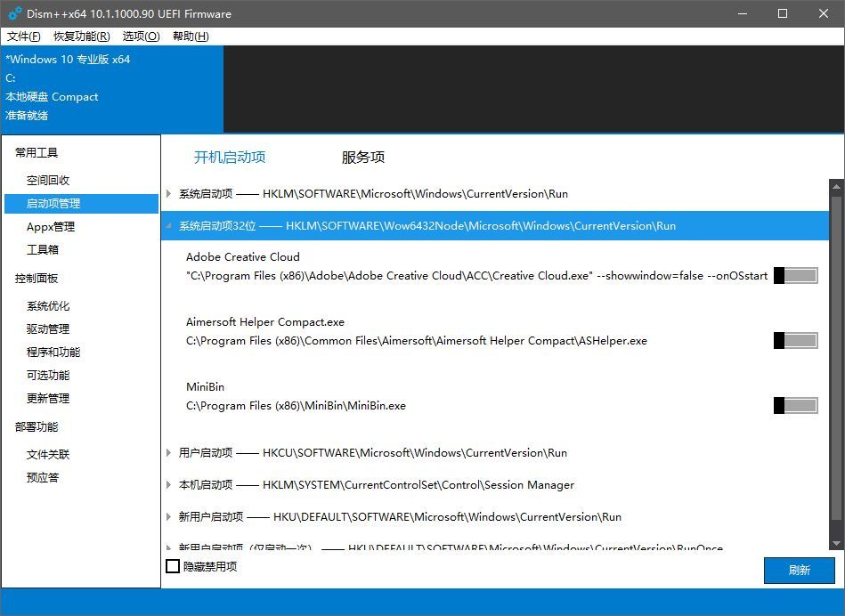Open 系统优化 in the sidebar
The image size is (845, 616).
coord(48,306)
